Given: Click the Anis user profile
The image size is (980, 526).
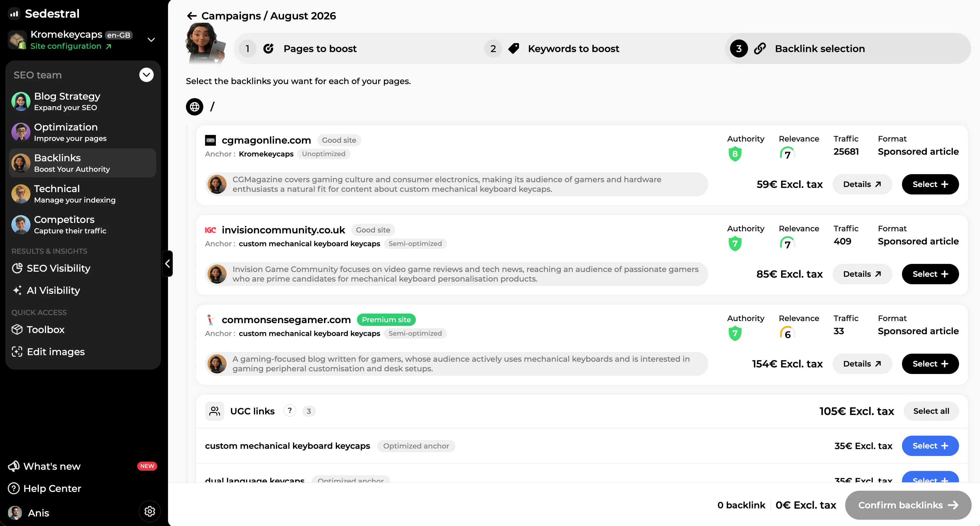Looking at the screenshot, I should pyautogui.click(x=29, y=513).
